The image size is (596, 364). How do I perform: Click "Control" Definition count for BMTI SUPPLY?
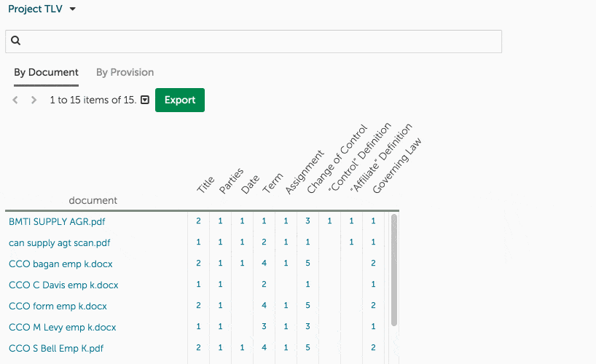click(x=329, y=221)
